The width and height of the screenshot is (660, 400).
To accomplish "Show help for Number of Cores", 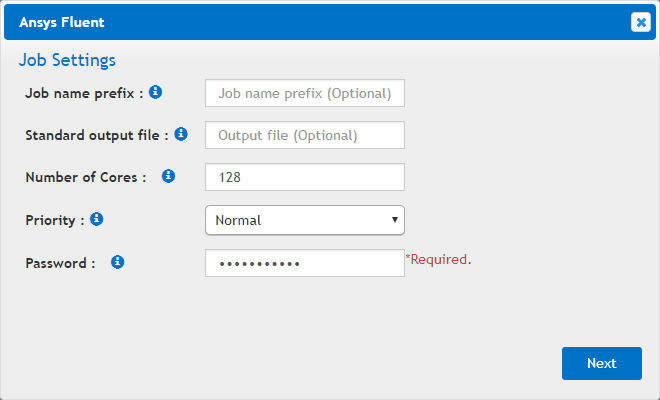I will pyautogui.click(x=168, y=176).
